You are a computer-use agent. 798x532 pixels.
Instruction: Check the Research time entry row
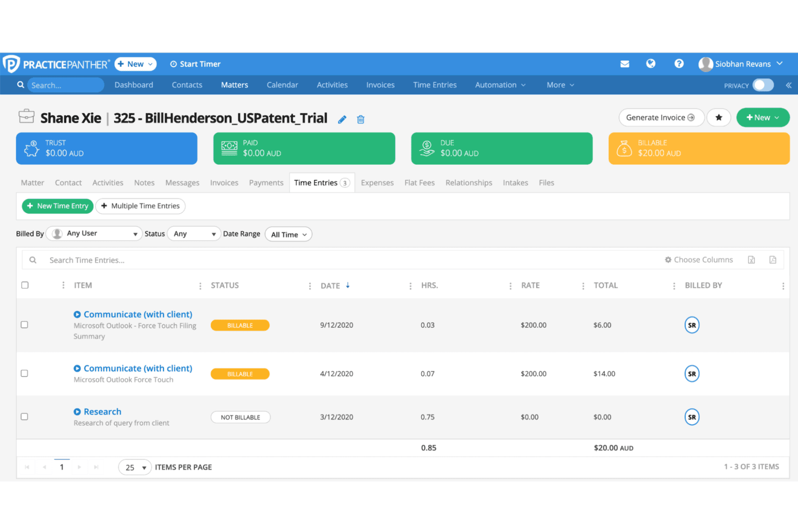pyautogui.click(x=24, y=417)
